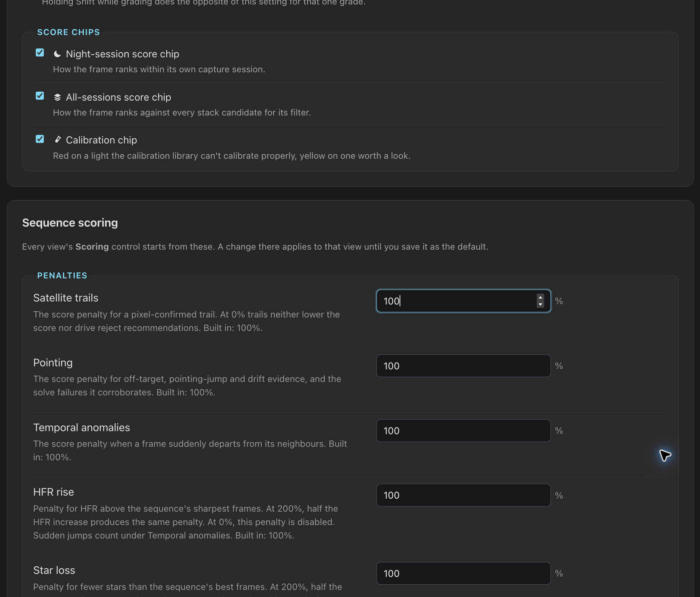Image resolution: width=700 pixels, height=597 pixels.
Task: Decrement Satellite trails value with down arrow
Action: [540, 304]
